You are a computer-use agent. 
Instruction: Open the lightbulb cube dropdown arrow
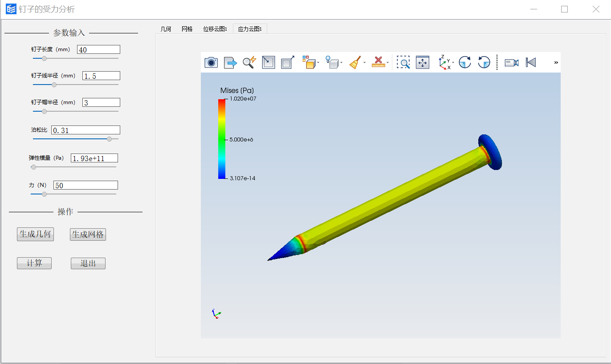tap(342, 63)
